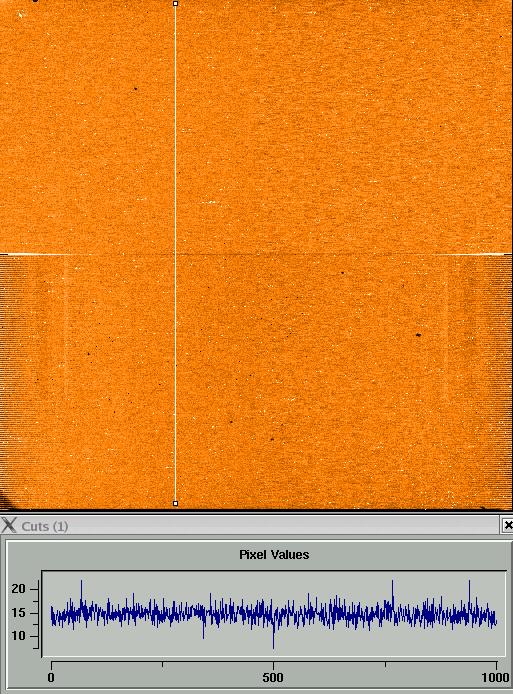Click the deepest dip near 500 in the plot
The height and width of the screenshot is (694, 513).
(274, 644)
